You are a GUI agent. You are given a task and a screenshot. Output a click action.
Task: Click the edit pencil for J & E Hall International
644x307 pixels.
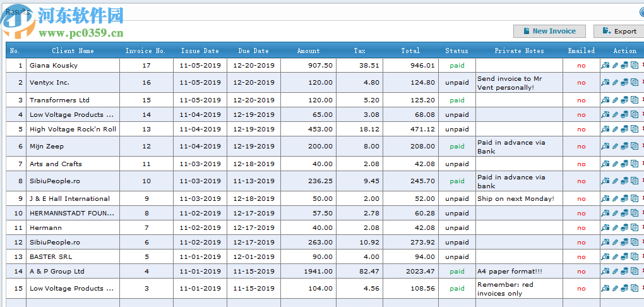(x=615, y=198)
